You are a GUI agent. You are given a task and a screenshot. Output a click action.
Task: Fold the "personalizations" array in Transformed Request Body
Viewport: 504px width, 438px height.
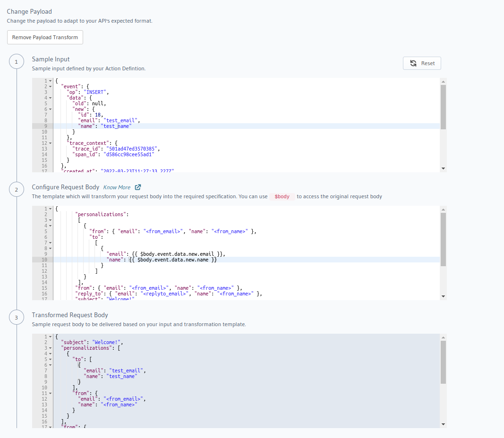(51, 348)
